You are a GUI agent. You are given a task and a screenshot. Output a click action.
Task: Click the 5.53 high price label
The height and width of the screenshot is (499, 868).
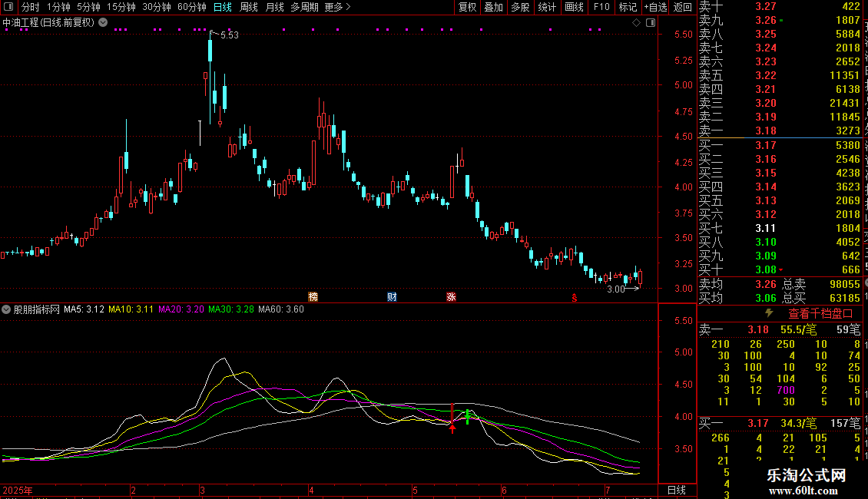tap(230, 35)
